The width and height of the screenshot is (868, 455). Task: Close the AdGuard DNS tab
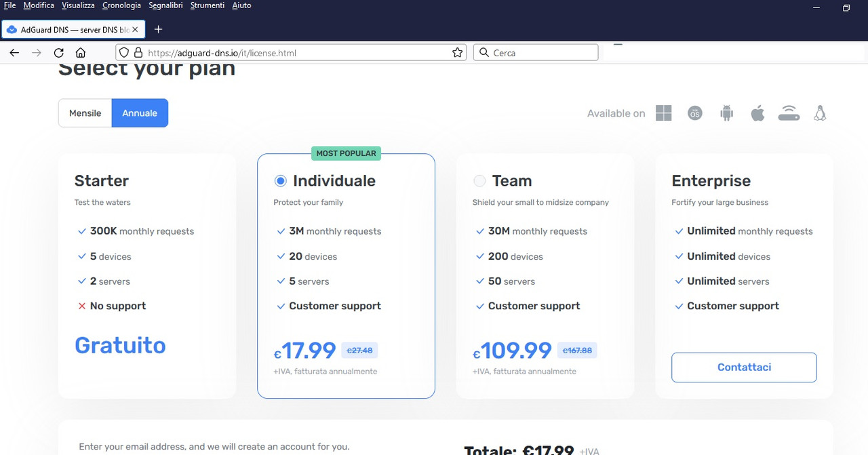point(135,30)
